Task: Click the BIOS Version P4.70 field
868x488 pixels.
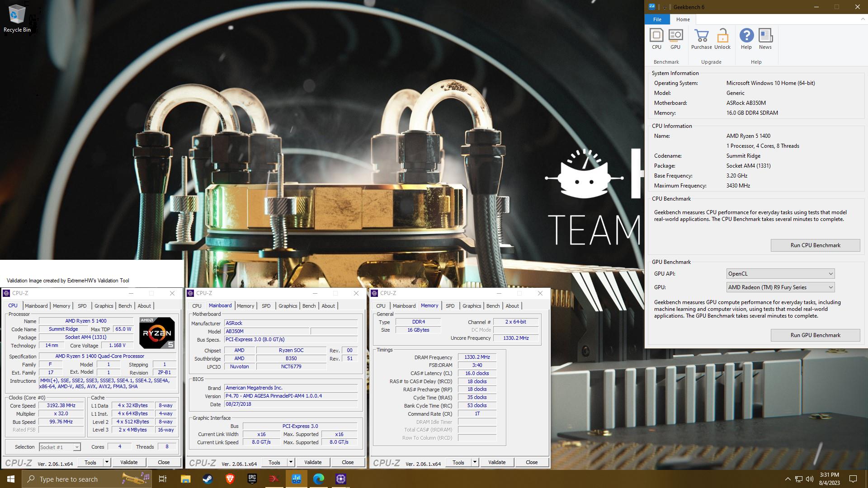Action: 291,396
